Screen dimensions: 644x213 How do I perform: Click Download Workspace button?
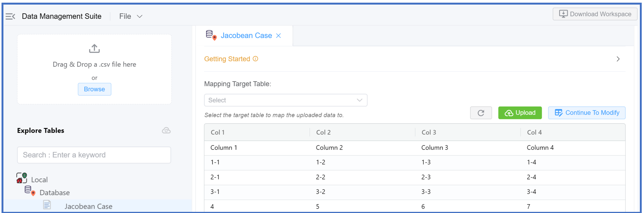pos(595,14)
